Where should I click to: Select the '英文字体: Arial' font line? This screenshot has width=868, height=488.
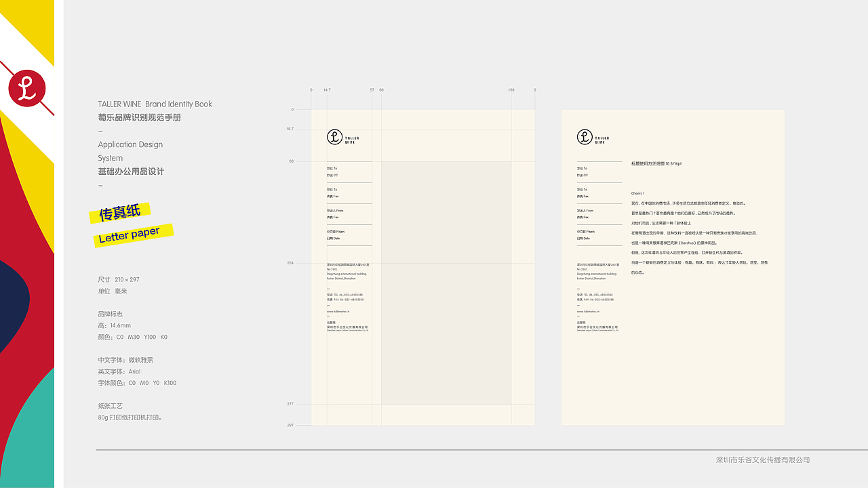pos(119,371)
